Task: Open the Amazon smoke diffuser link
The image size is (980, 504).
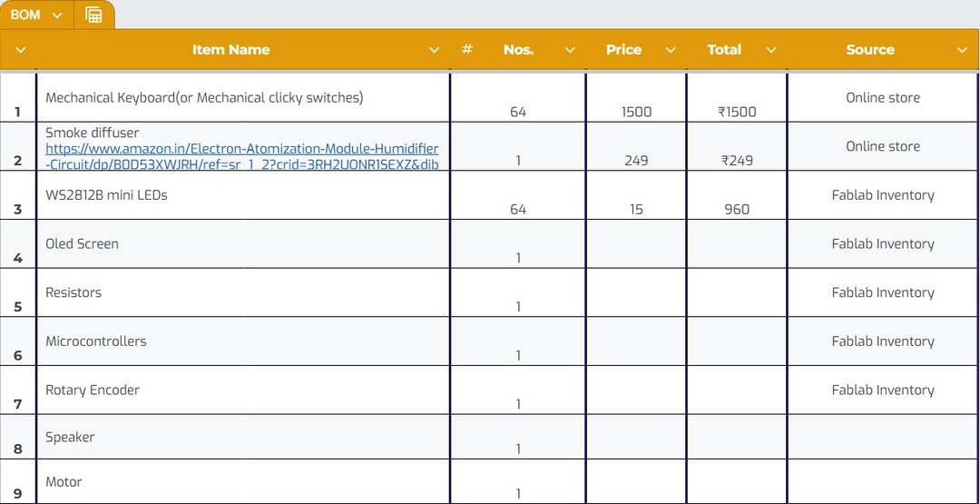Action: [x=242, y=156]
